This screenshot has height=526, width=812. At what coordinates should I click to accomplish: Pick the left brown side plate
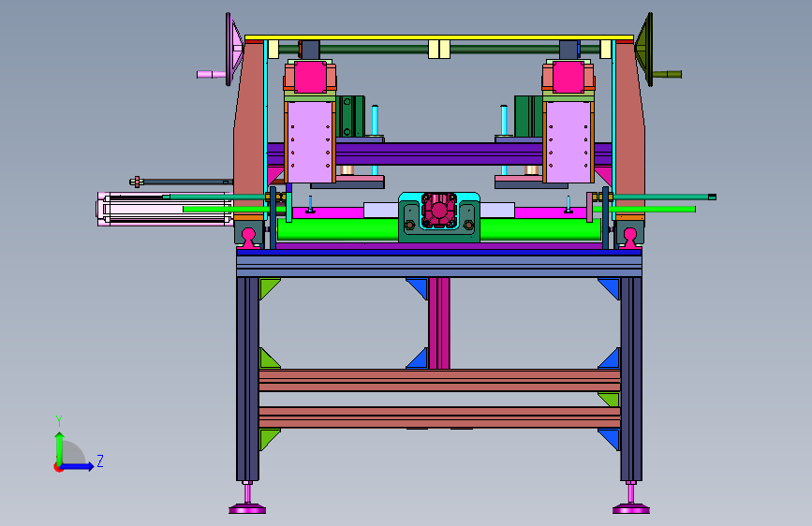tap(250, 129)
